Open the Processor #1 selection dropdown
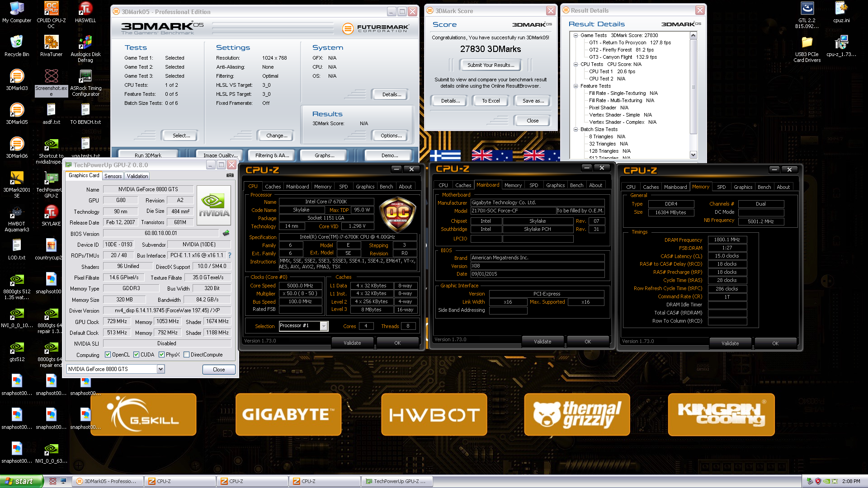Screen dimensions: 868x488 click(324, 326)
